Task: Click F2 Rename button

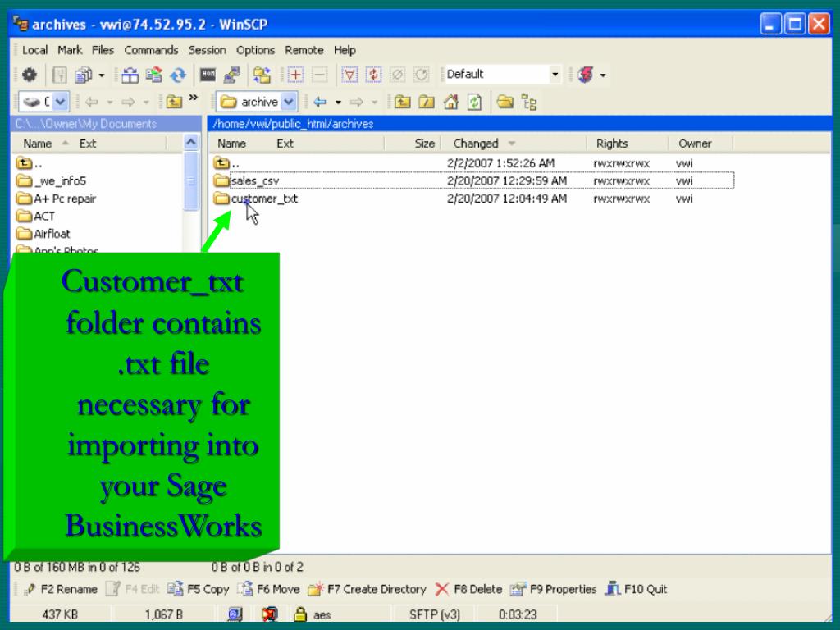Action: tap(60, 589)
